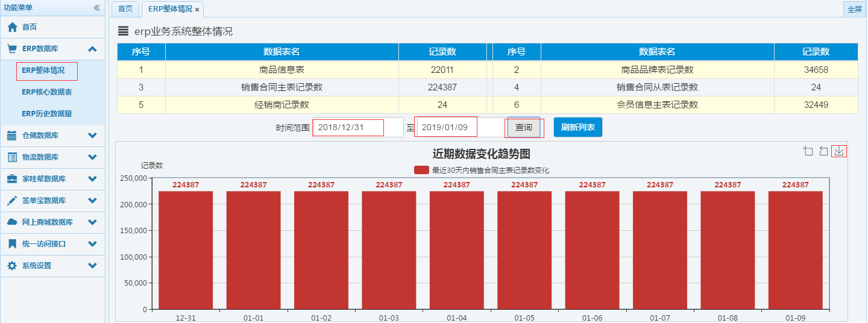Image resolution: width=868 pixels, height=323 pixels.
Task: Click the chart area zoom icon
Action: tap(808, 151)
